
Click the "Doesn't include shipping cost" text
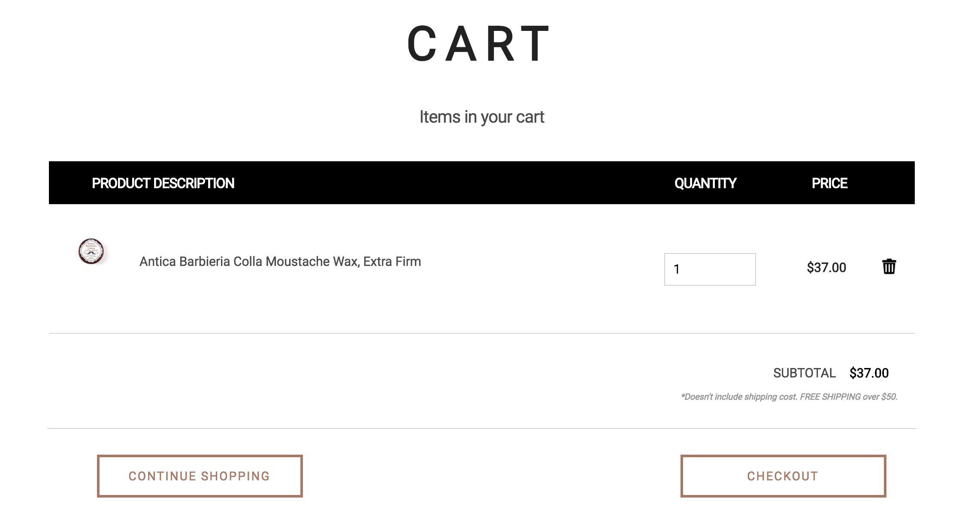coord(739,397)
